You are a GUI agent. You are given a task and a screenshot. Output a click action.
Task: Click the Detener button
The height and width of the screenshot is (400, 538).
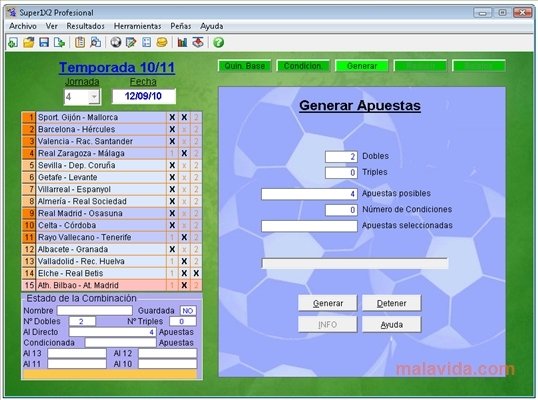coord(391,303)
